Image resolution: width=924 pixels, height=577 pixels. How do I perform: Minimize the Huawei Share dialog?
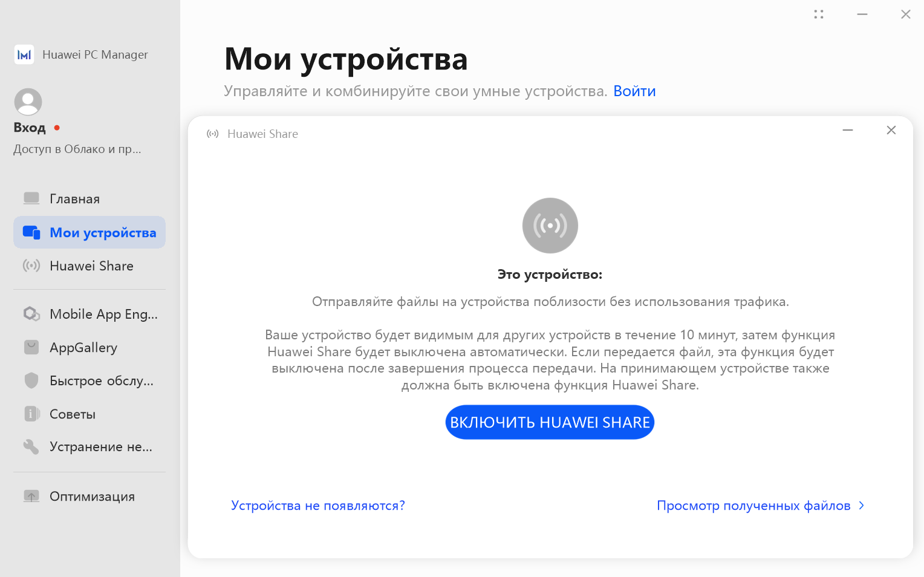[x=848, y=130]
